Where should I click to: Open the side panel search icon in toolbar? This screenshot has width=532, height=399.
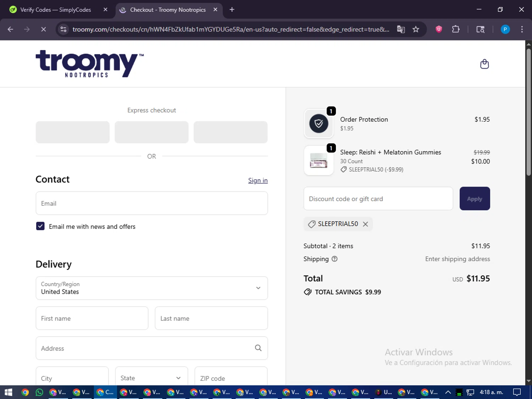[480, 29]
